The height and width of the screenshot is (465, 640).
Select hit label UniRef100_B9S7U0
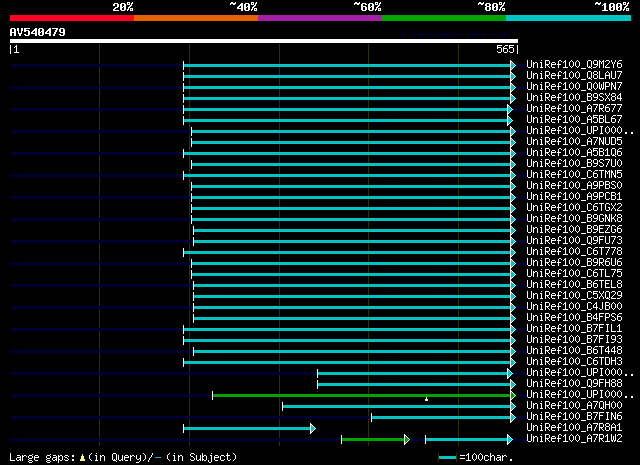pos(574,163)
